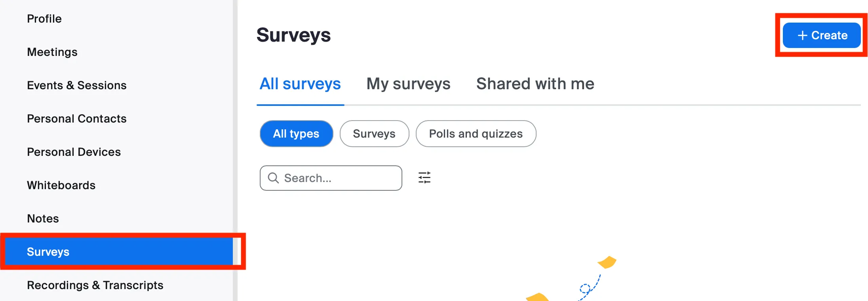Switch to the Shared with me tab
This screenshot has width=868, height=301.
click(x=535, y=84)
